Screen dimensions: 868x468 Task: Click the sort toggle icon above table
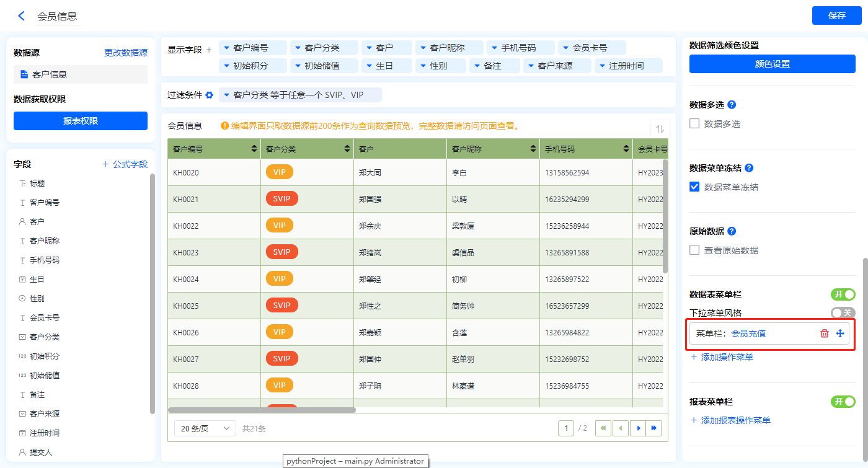point(660,129)
